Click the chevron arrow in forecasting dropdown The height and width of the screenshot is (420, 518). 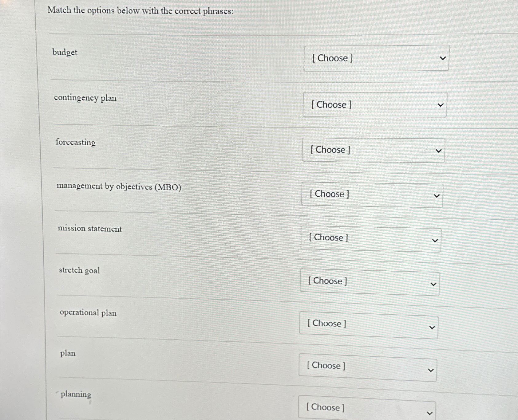pyautogui.click(x=439, y=151)
